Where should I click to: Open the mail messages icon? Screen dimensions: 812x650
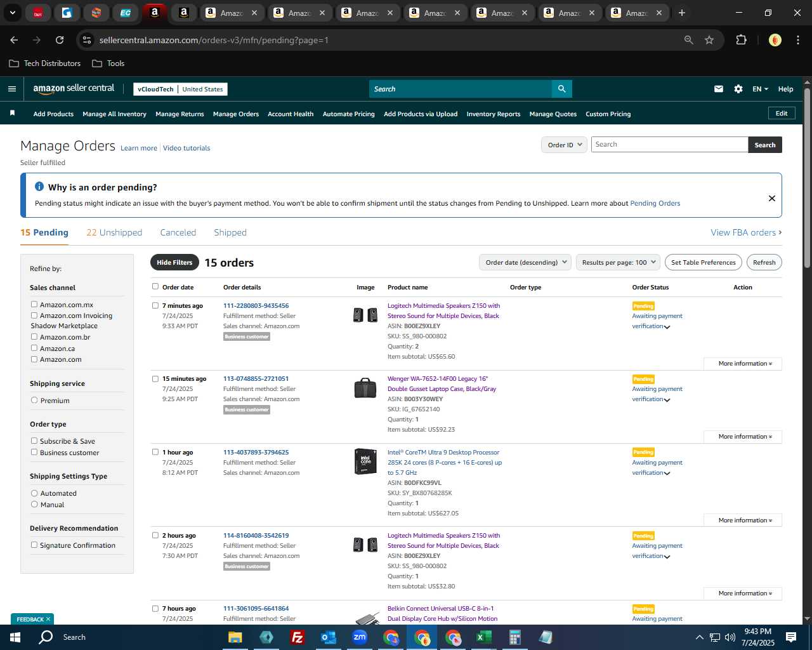[719, 89]
